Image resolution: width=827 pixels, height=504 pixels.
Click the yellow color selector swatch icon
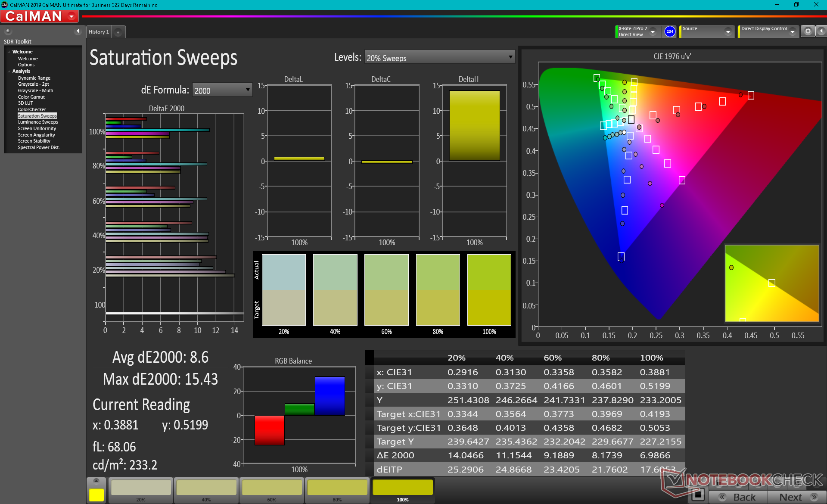click(x=96, y=495)
